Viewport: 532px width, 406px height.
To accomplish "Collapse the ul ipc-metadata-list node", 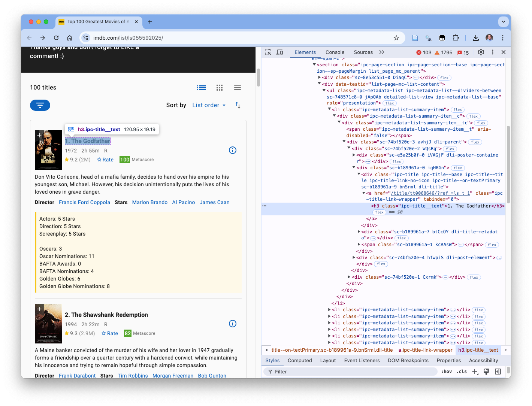I will (x=324, y=90).
